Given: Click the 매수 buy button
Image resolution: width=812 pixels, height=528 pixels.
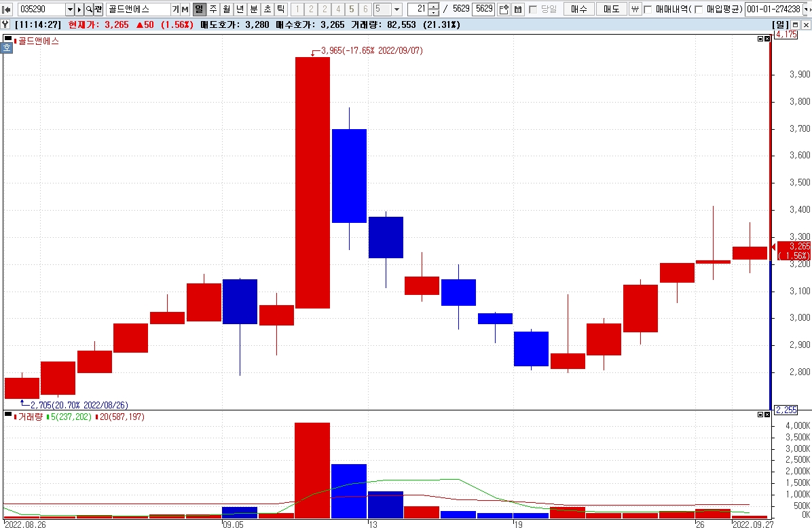Looking at the screenshot, I should coord(579,10).
